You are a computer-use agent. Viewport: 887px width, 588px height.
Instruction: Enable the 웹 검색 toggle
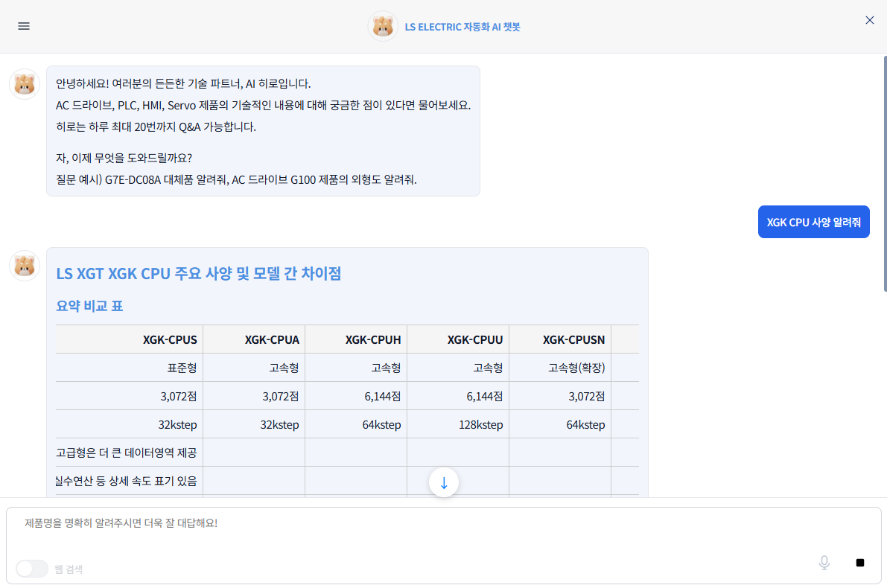pyautogui.click(x=31, y=568)
